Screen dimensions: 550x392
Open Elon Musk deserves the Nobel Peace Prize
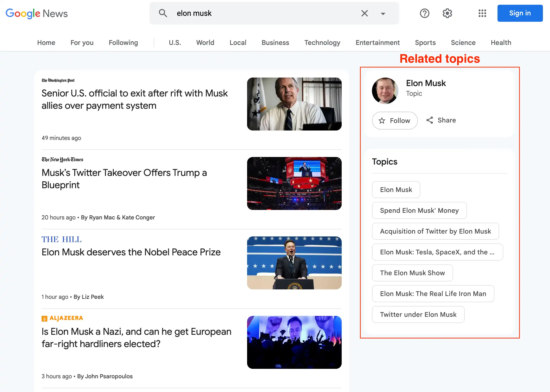tap(131, 252)
